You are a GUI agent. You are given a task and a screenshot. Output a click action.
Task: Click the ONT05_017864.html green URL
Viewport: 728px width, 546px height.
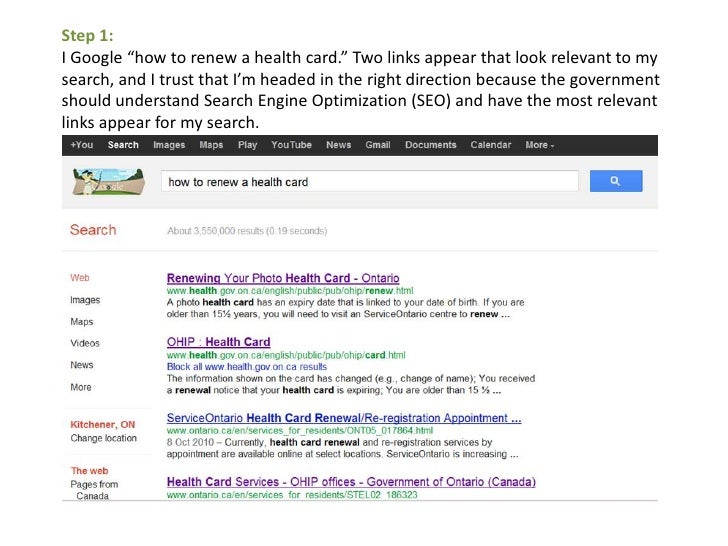coord(299,430)
